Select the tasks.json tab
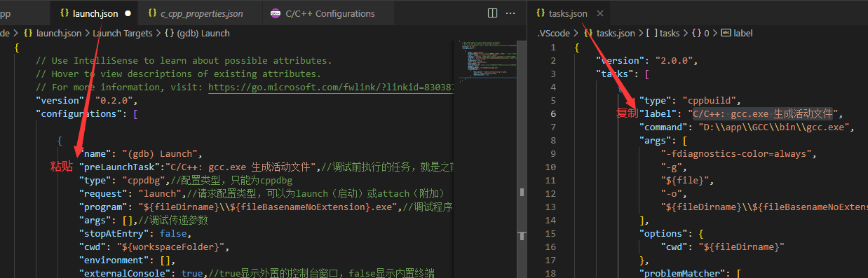This screenshot has width=868, height=278. pyautogui.click(x=568, y=13)
